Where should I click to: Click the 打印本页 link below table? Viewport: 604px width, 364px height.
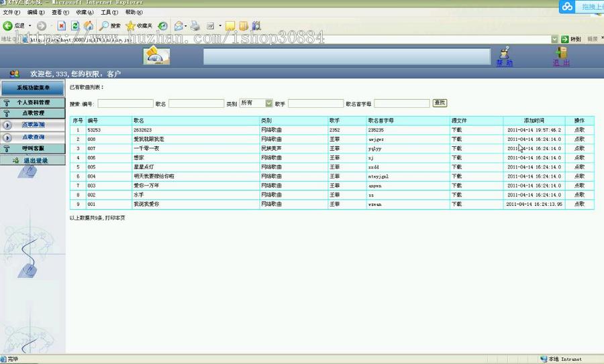(115, 218)
